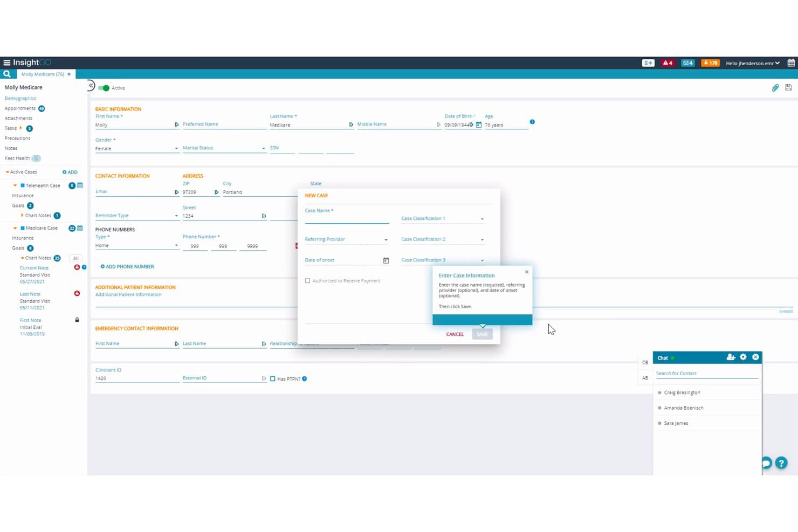Click ADD PHONE NUMBER

tap(127, 267)
